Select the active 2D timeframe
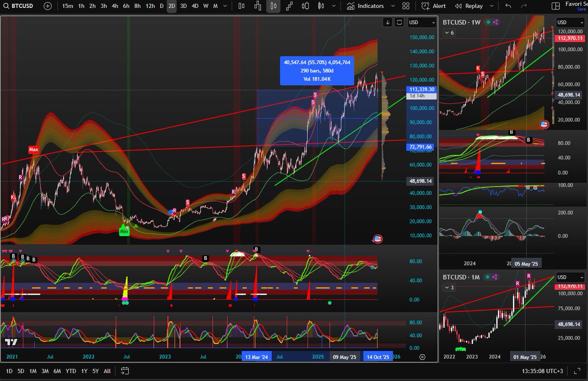Image resolution: width=588 pixels, height=381 pixels. click(x=171, y=6)
